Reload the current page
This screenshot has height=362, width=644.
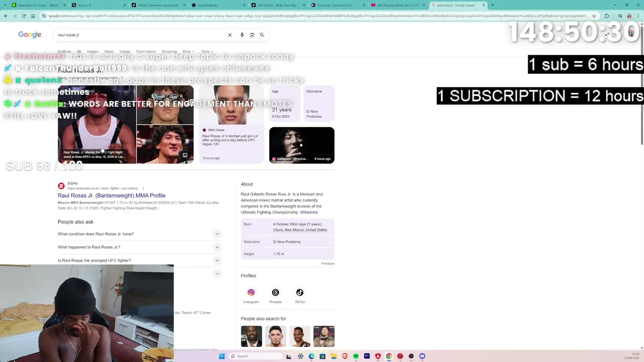tap(24, 16)
